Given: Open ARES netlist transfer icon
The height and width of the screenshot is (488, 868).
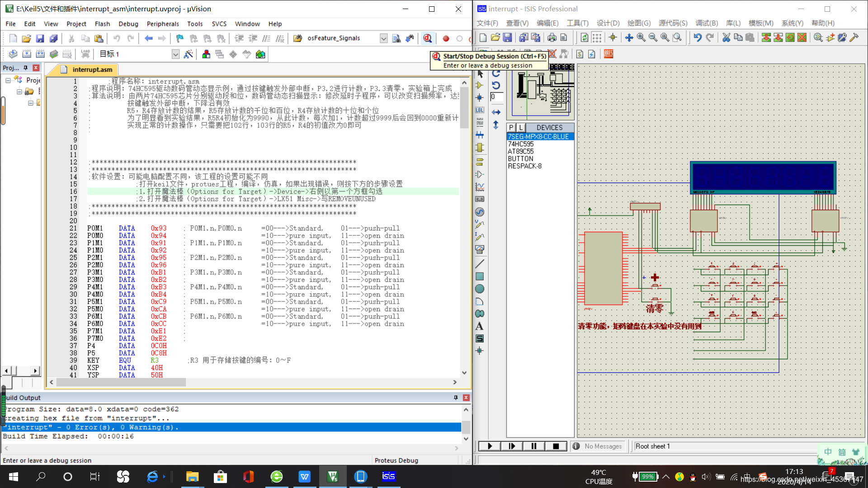Looking at the screenshot, I should [x=609, y=54].
